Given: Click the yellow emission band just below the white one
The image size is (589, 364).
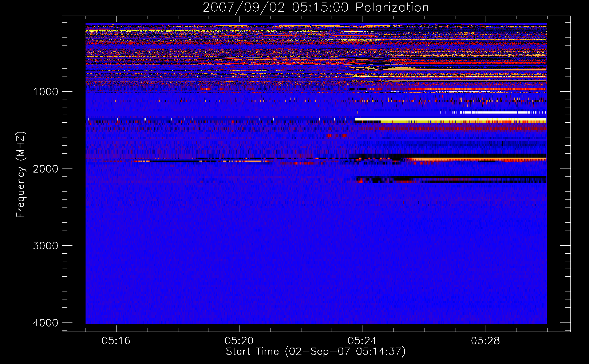Looking at the screenshot, I should point(462,121).
